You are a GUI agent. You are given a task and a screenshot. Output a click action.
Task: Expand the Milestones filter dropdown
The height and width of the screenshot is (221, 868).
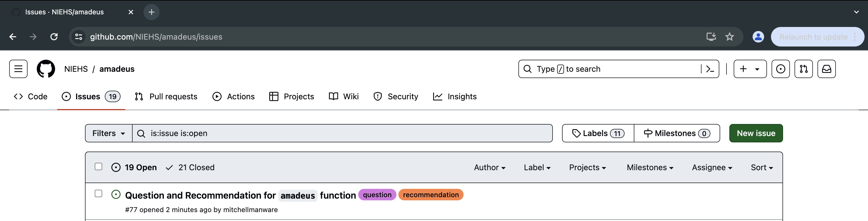point(650,168)
